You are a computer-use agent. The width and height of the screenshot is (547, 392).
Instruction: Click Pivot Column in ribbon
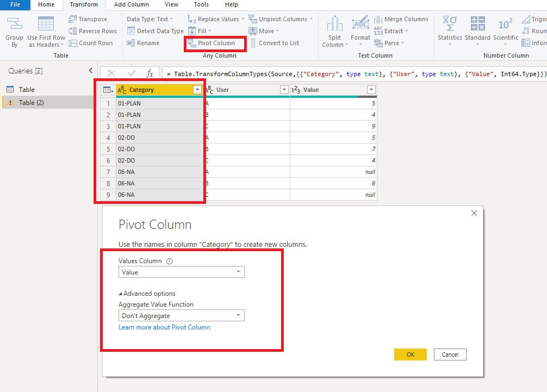[212, 43]
